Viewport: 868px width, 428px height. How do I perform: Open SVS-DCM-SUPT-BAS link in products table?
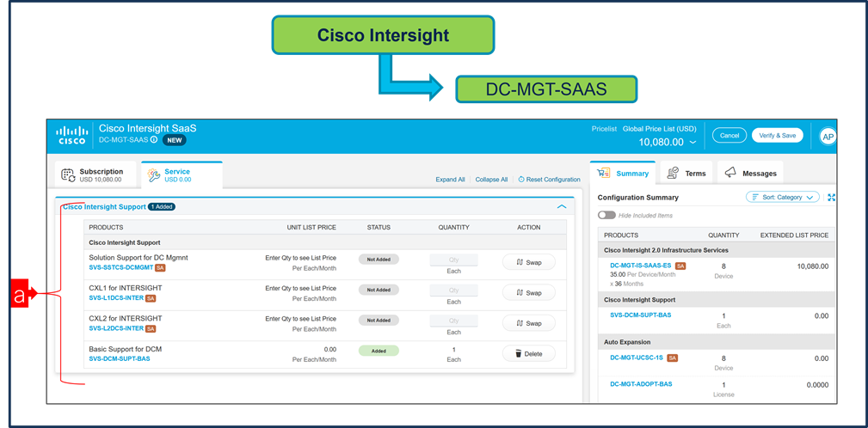pos(119,358)
